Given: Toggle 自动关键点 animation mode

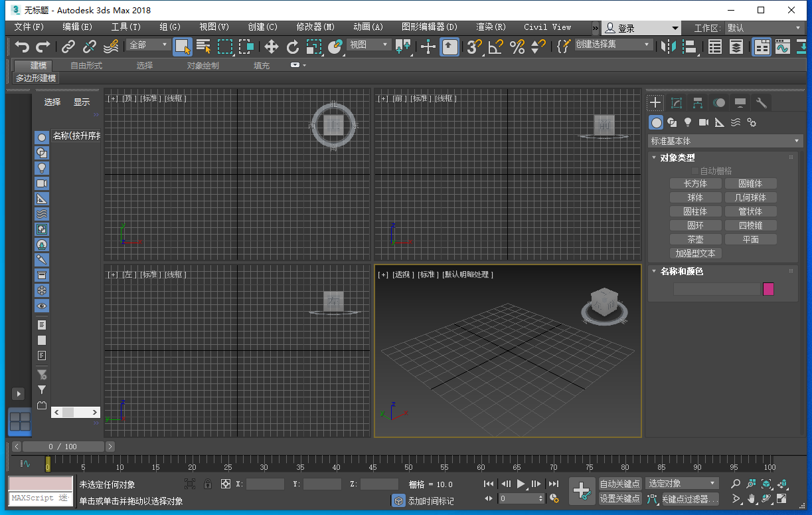Looking at the screenshot, I should coord(620,484).
